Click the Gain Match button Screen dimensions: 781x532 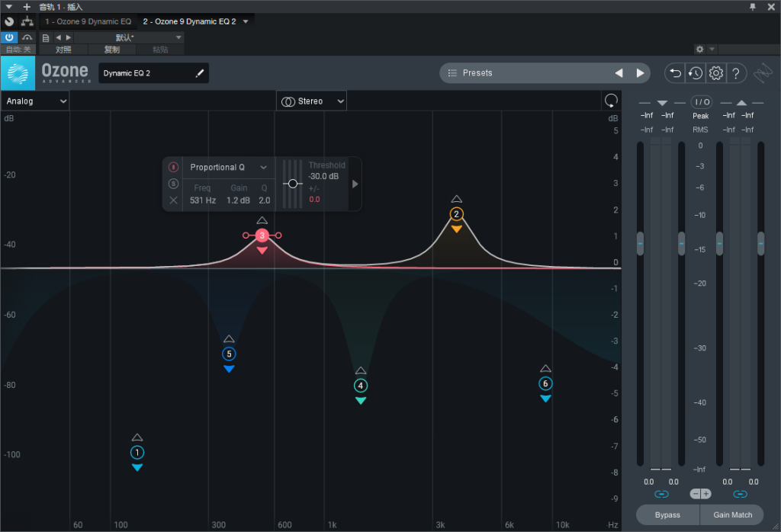(732, 514)
